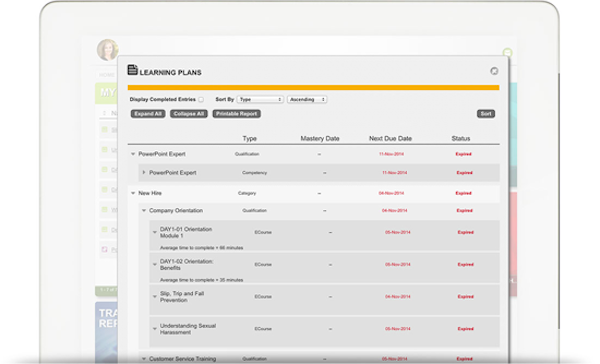Image resolution: width=600 pixels, height=364 pixels.
Task: Expand the PowerPoint Expert competency row
Action: 144,173
